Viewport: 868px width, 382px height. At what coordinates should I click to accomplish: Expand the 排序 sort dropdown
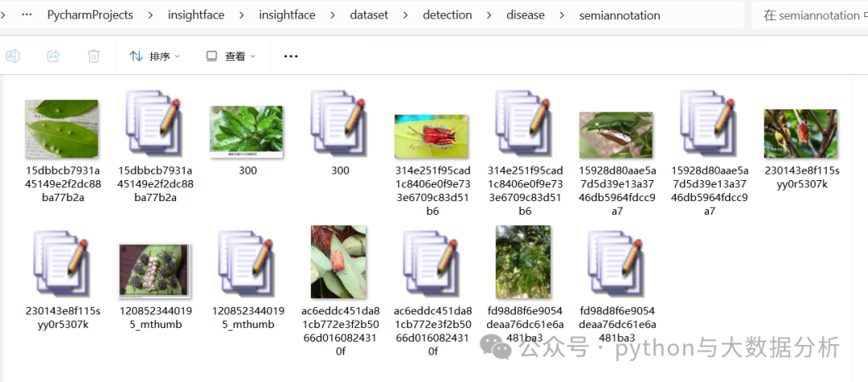pos(155,56)
